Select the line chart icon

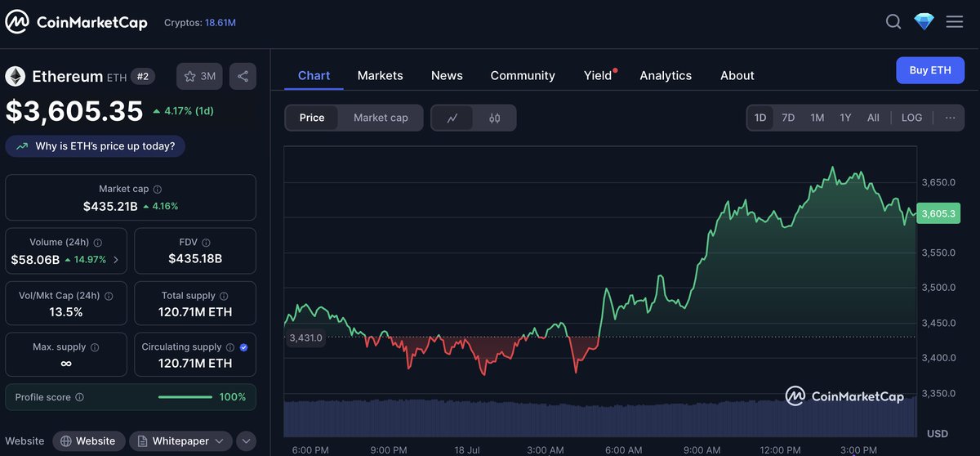point(452,118)
